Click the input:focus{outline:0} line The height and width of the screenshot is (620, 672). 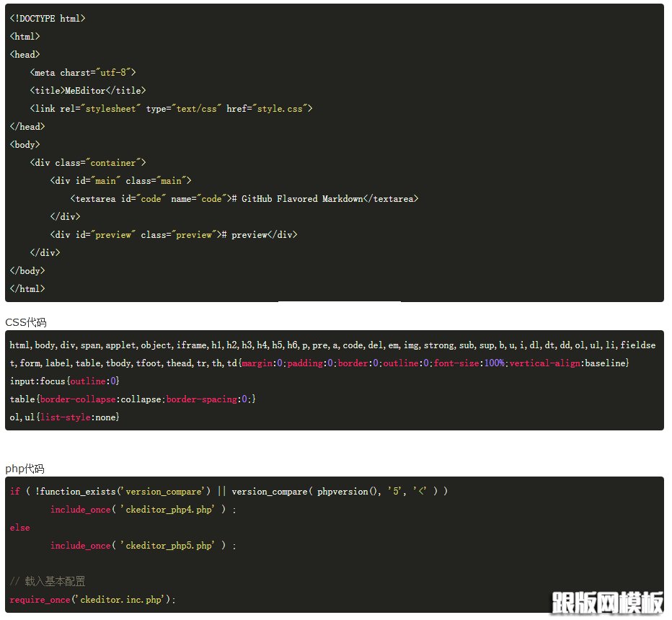[65, 381]
